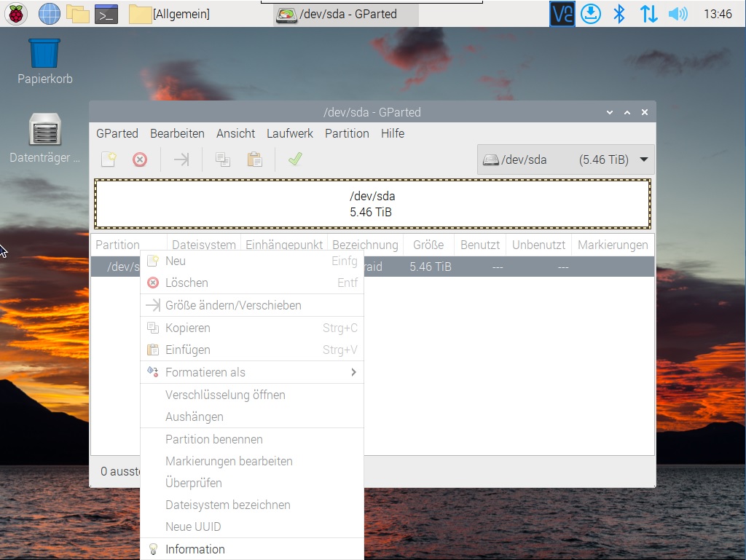Open the Laufwerk menu
746x560 pixels.
290,133
